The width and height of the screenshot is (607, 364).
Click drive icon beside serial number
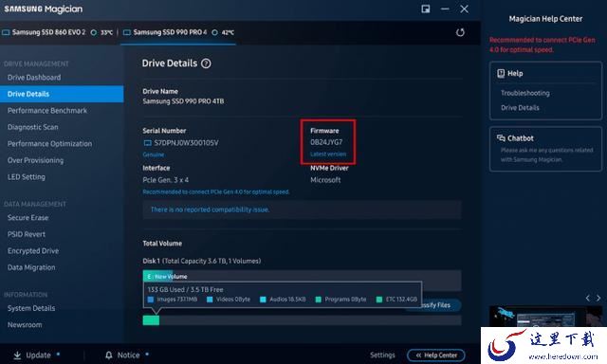[x=148, y=143]
